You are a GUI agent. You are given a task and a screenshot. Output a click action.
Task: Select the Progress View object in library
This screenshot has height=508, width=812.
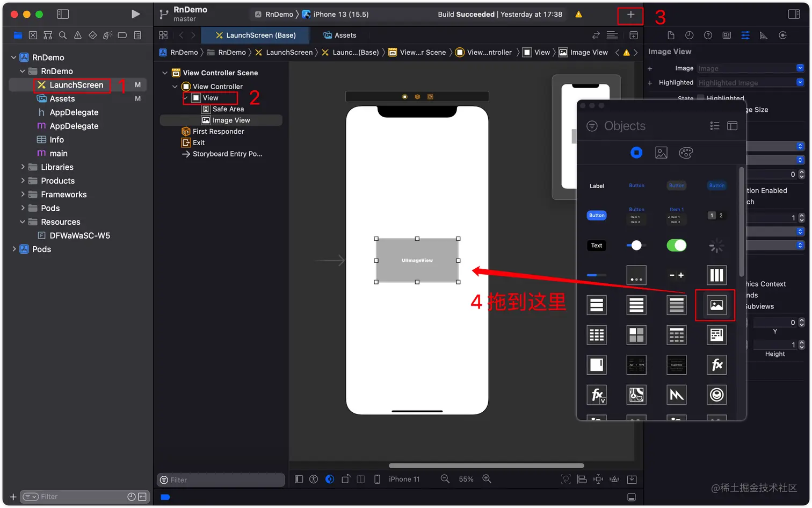597,275
